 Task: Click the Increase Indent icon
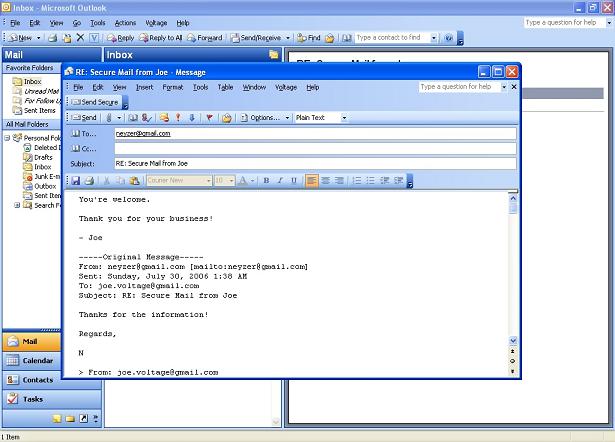click(x=398, y=180)
